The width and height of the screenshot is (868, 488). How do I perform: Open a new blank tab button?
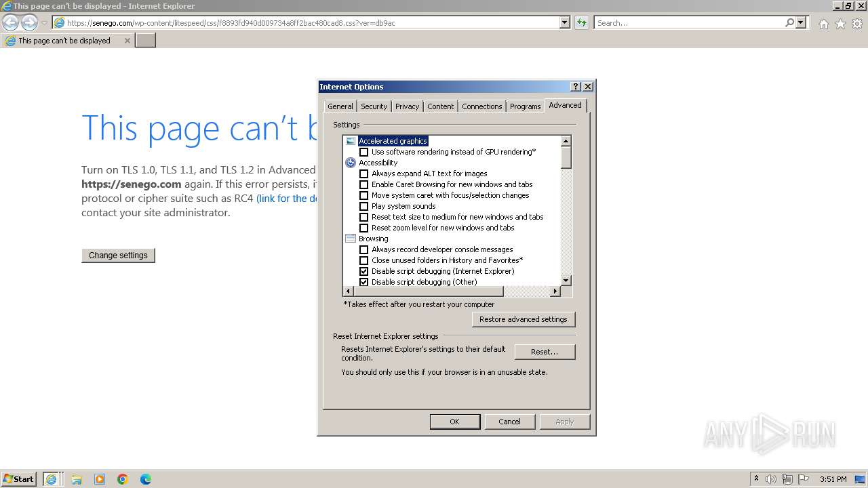(x=146, y=41)
